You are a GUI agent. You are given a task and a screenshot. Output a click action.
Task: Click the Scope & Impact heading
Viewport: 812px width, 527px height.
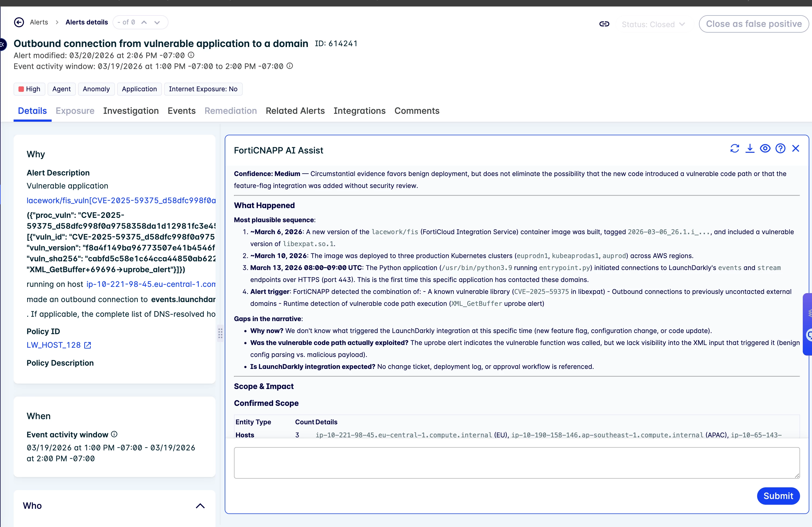(264, 386)
